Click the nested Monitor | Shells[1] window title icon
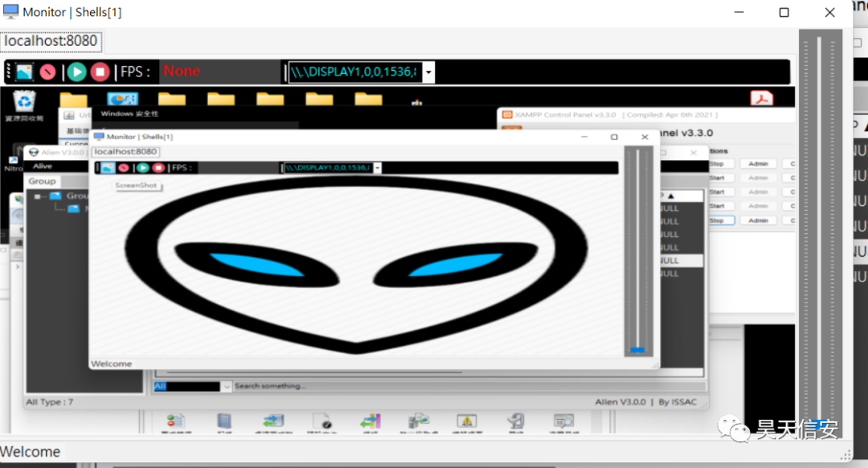 coord(99,136)
